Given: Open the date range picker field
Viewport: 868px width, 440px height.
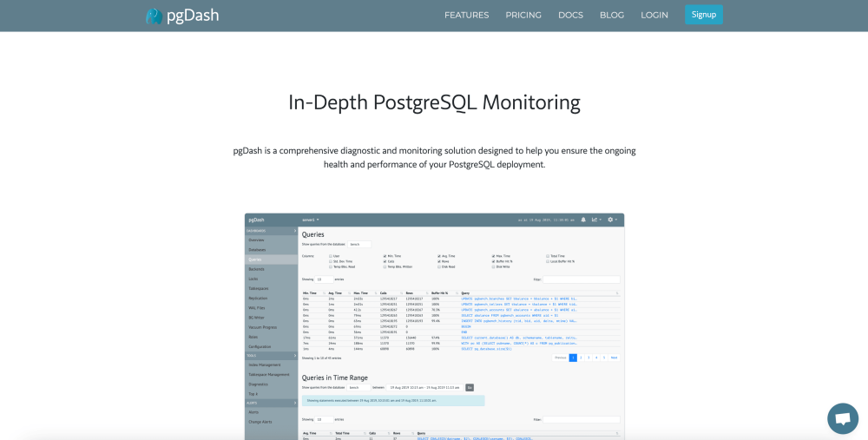Looking at the screenshot, I should click(x=424, y=387).
